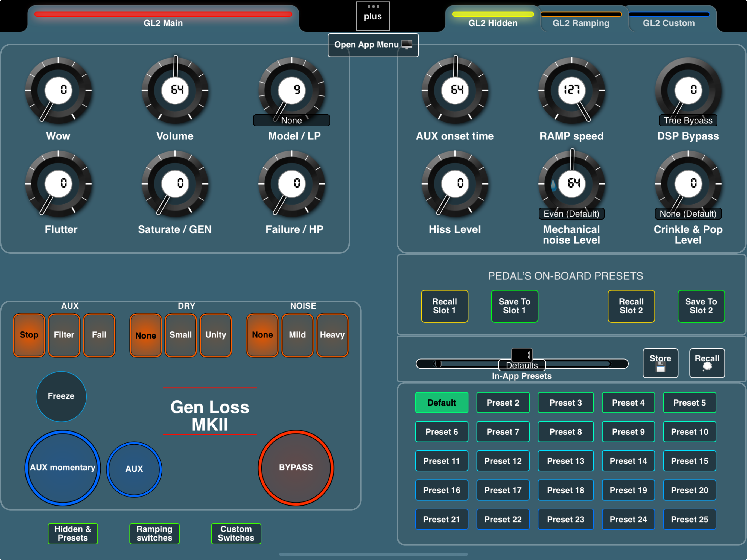This screenshot has width=747, height=560.
Task: Click the Wow knob
Action: pos(59,90)
